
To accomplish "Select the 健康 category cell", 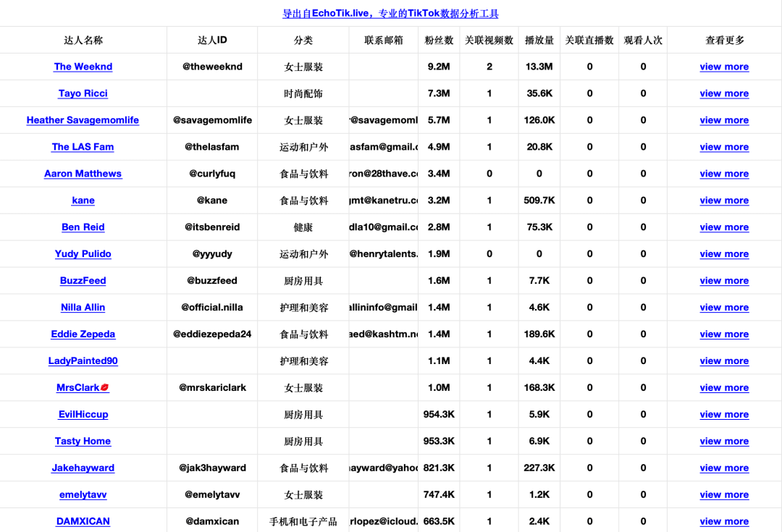I will point(303,227).
